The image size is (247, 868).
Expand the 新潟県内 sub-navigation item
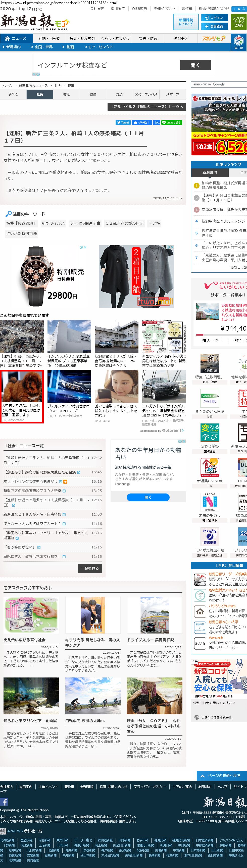click(x=12, y=47)
